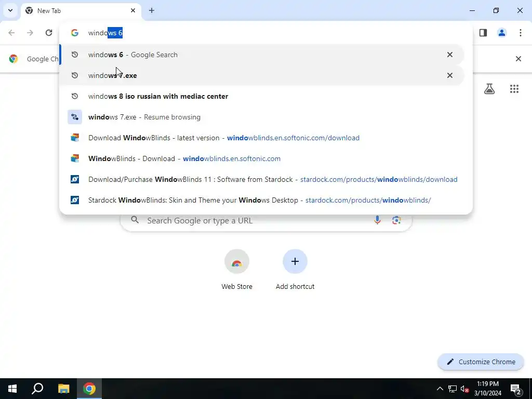Open the taskbar clock showing 1:19 PM
The width and height of the screenshot is (532, 399).
tap(487, 389)
